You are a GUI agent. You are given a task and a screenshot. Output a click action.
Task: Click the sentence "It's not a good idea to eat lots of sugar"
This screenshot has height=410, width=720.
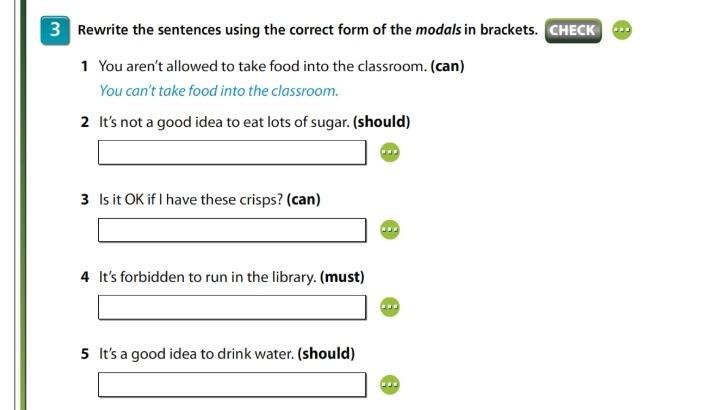tap(224, 122)
